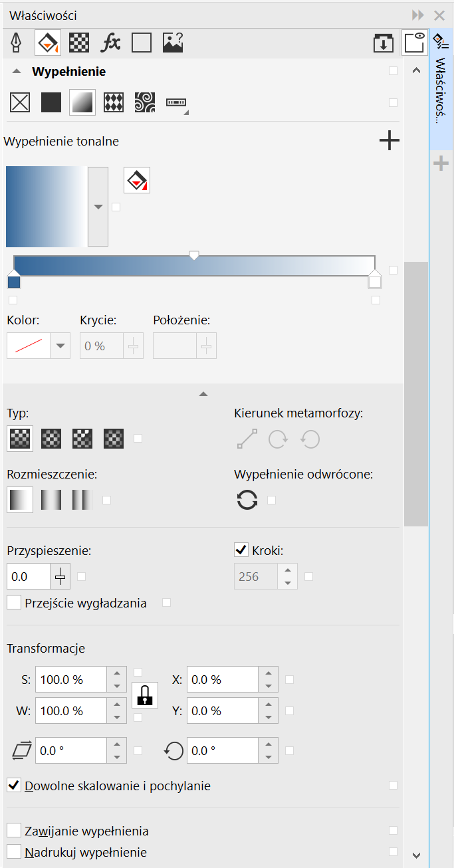This screenshot has width=454, height=868.
Task: Toggle the proportions lock icon
Action: pyautogui.click(x=144, y=695)
